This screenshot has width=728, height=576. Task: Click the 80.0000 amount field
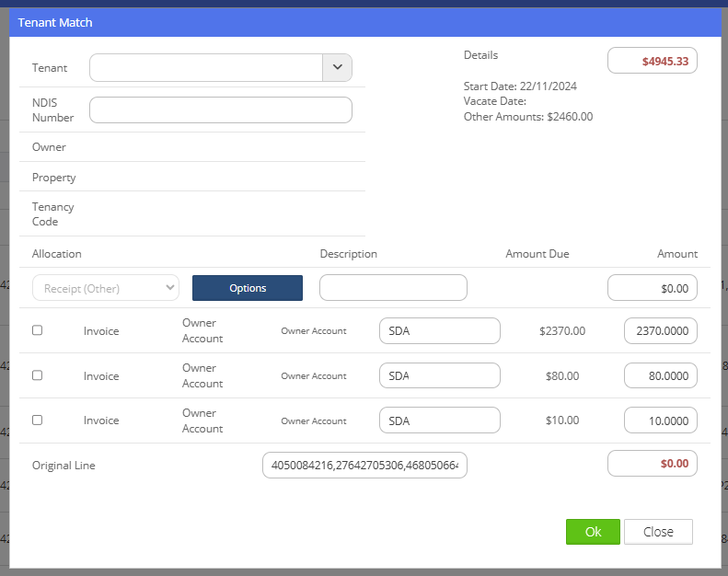tap(661, 375)
